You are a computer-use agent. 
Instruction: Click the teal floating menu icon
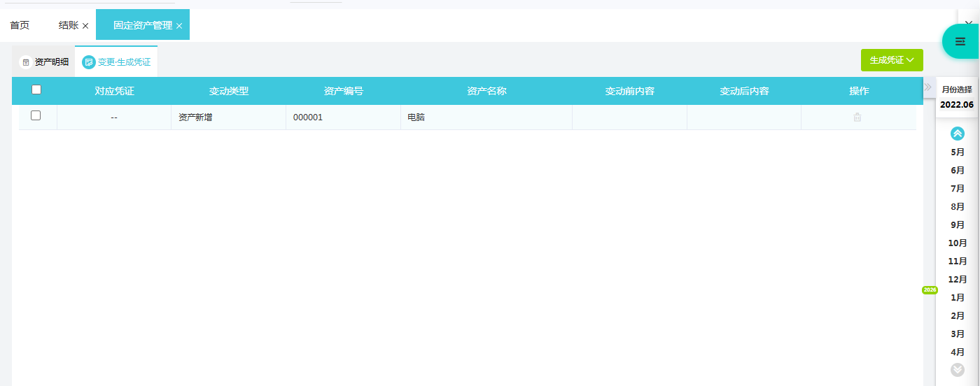click(x=960, y=41)
